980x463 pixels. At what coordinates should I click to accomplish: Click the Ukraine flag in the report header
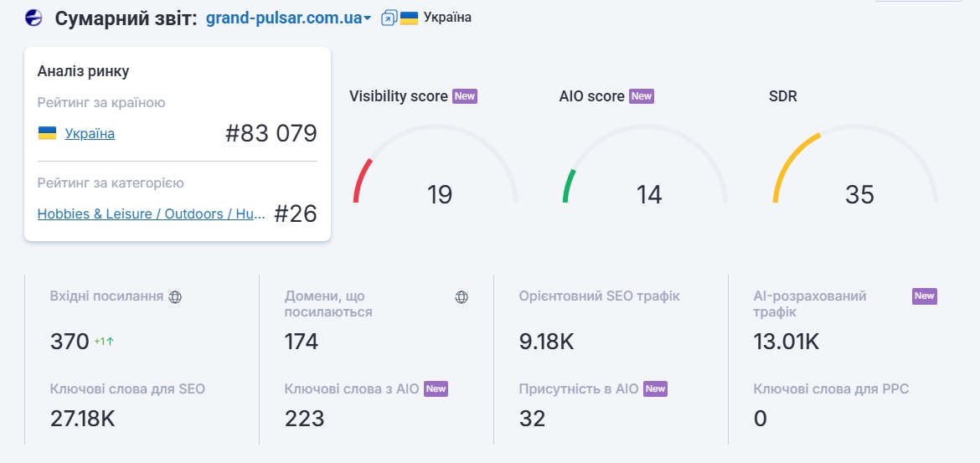click(x=409, y=18)
